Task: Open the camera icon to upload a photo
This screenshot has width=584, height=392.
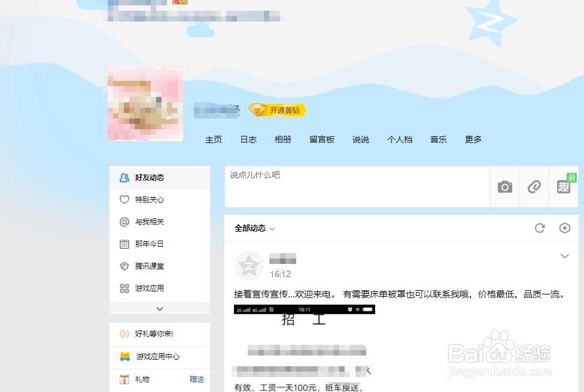Action: click(504, 187)
